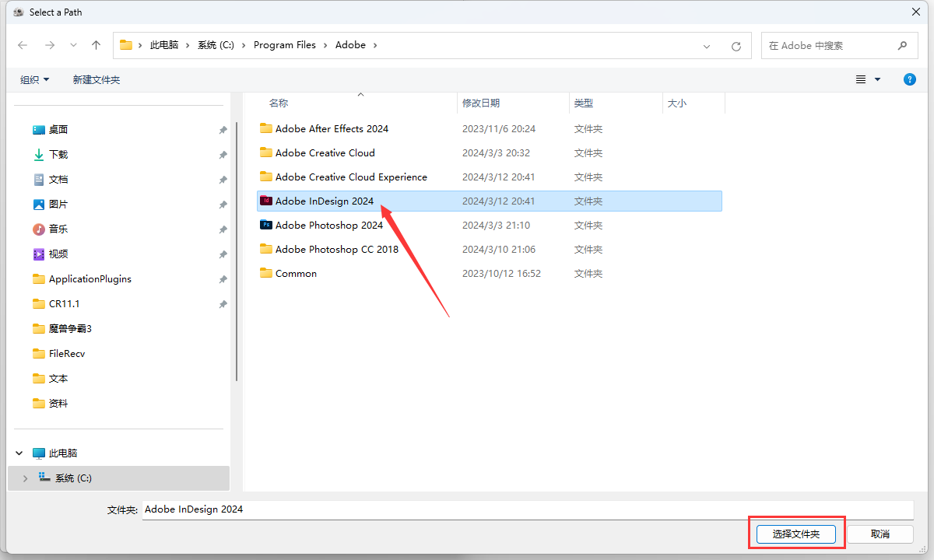The height and width of the screenshot is (560, 934).
Task: Click the sidebar vertical scrollbar
Action: [x=236, y=253]
